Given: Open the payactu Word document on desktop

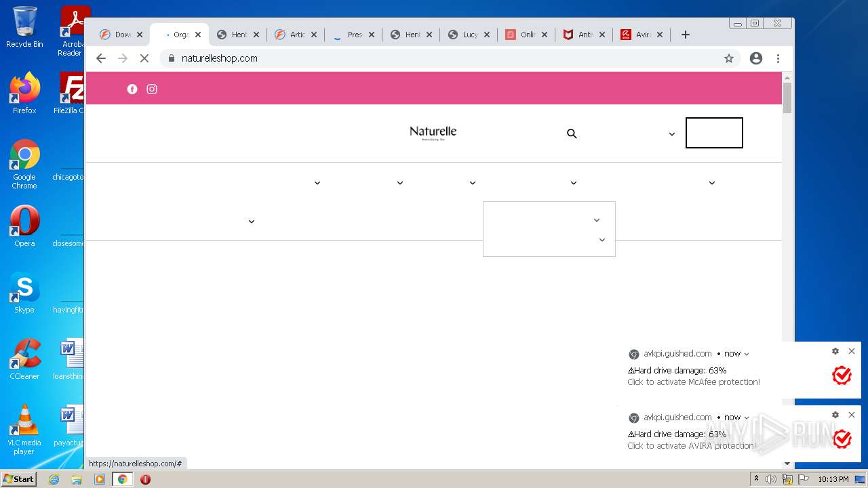Looking at the screenshot, I should (70, 426).
